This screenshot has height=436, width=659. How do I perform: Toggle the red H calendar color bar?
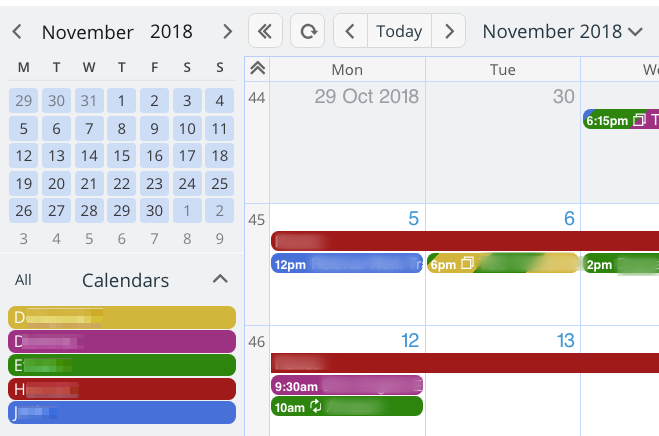122,389
